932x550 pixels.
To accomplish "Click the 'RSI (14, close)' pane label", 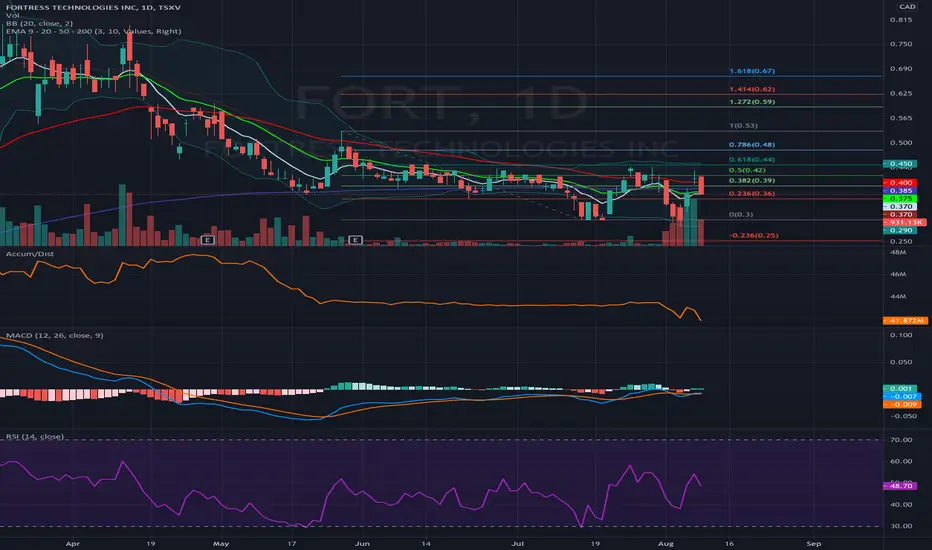I will point(34,436).
